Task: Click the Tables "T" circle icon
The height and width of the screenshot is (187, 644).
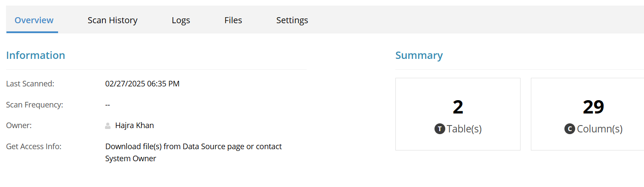Action: 440,129
